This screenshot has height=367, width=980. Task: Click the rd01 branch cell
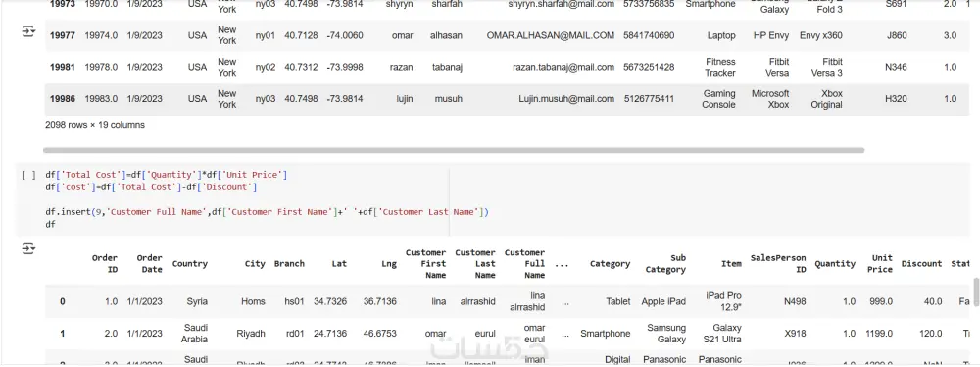(x=294, y=334)
